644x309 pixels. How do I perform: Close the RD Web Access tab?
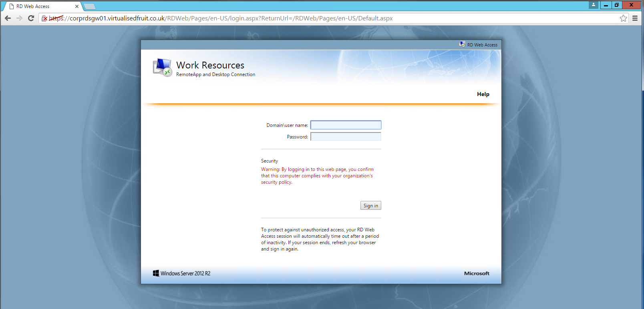pyautogui.click(x=77, y=6)
